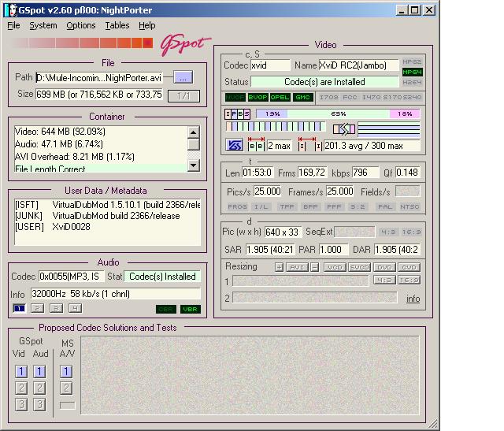The image size is (504, 431).
Task: Click the CBR audio indicator
Action: pos(166,309)
